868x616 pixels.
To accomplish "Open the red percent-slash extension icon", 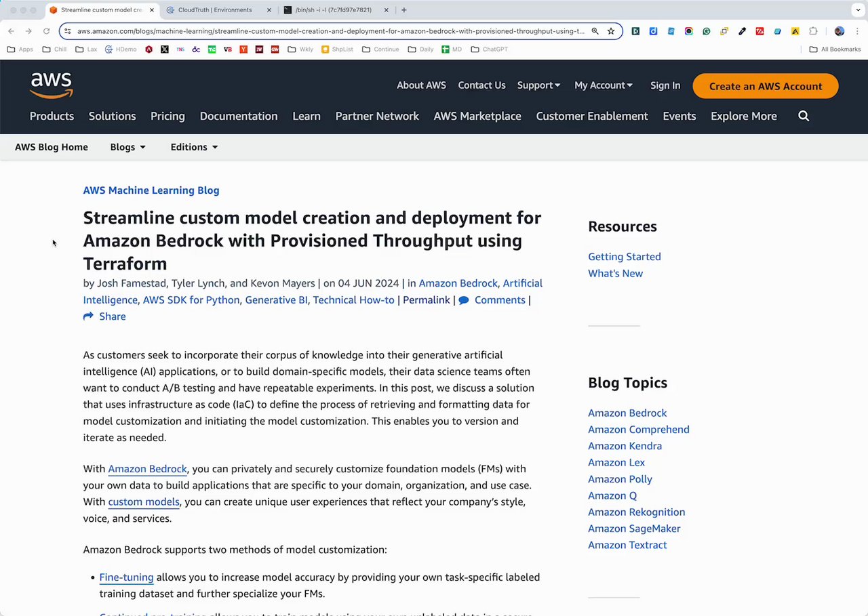I will click(760, 31).
